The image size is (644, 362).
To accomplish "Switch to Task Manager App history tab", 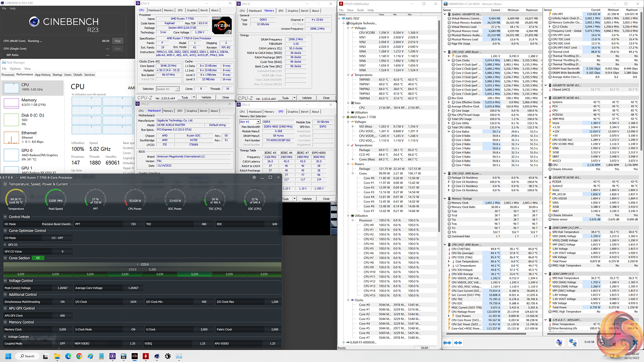I will (x=43, y=75).
